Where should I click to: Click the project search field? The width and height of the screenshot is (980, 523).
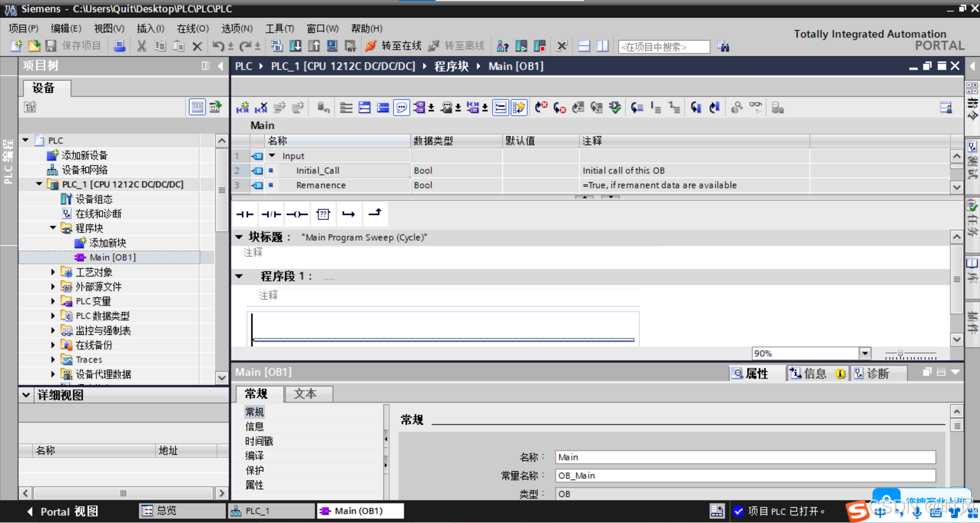(x=664, y=47)
